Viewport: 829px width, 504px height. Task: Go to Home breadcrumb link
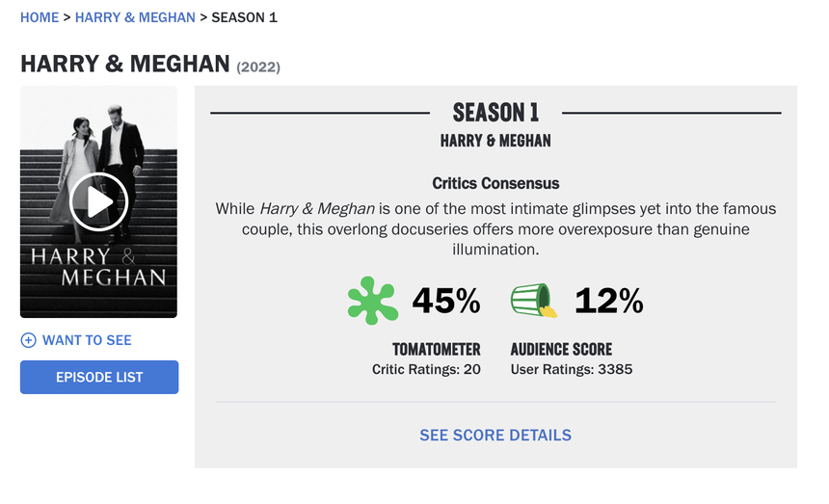(40, 17)
